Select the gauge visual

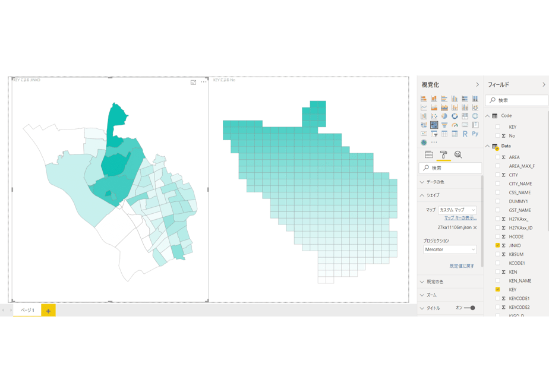tap(455, 125)
